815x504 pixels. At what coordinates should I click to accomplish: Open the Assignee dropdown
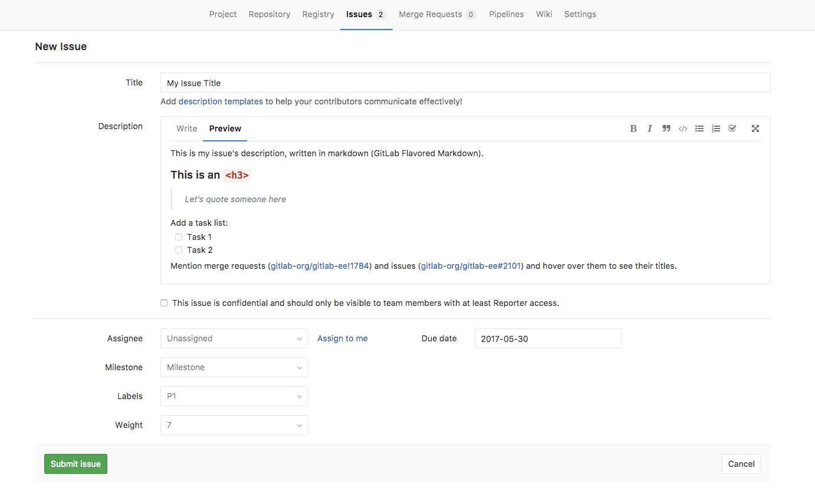[234, 338]
